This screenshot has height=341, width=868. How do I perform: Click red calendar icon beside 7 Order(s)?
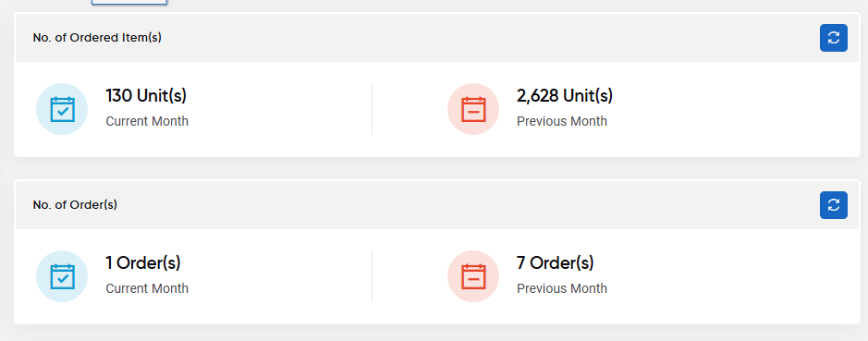(x=473, y=276)
